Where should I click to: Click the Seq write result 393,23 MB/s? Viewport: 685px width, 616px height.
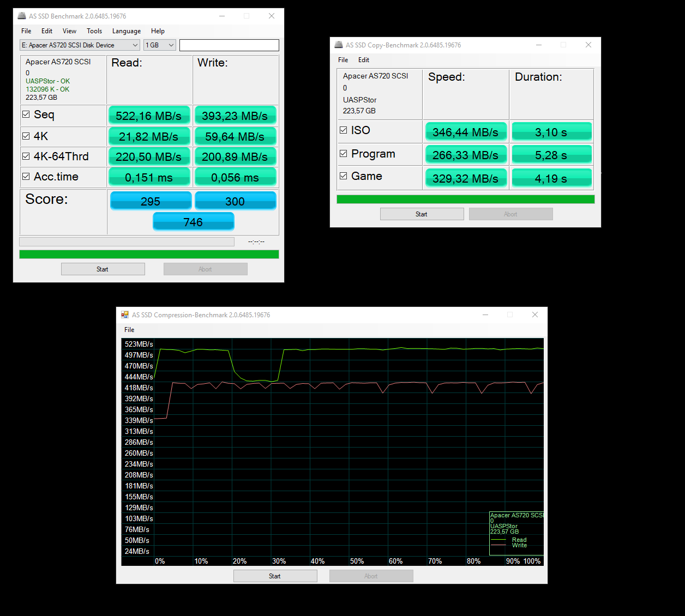(236, 116)
